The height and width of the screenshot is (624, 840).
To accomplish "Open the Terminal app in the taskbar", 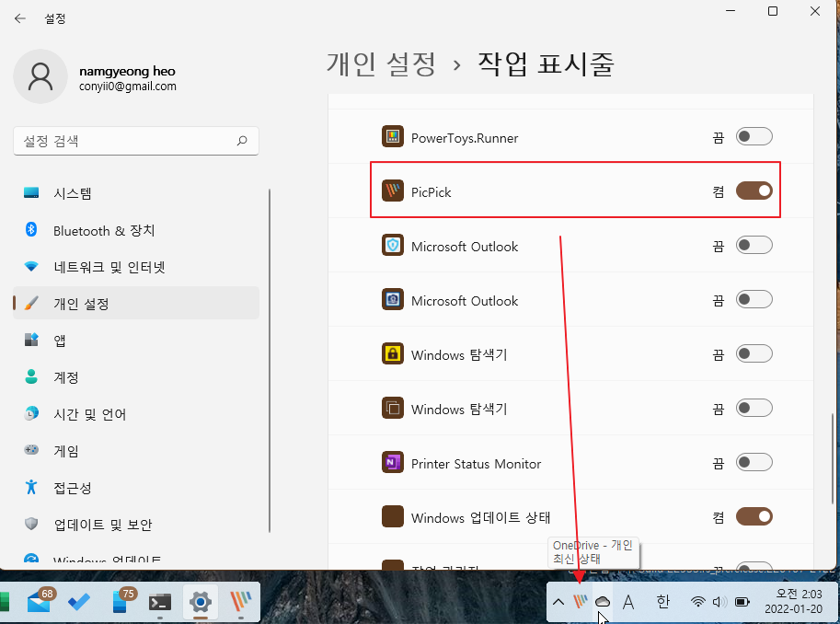I will pyautogui.click(x=160, y=603).
